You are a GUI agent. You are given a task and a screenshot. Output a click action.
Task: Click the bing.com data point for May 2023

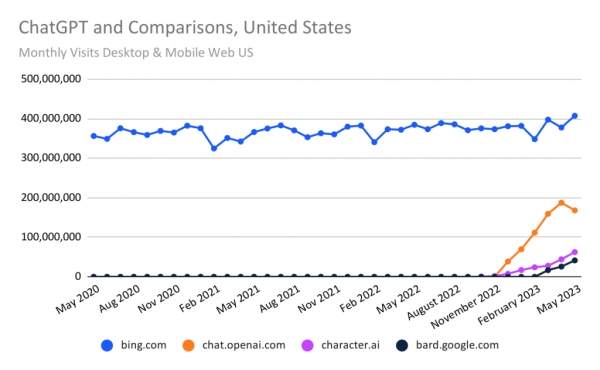575,116
